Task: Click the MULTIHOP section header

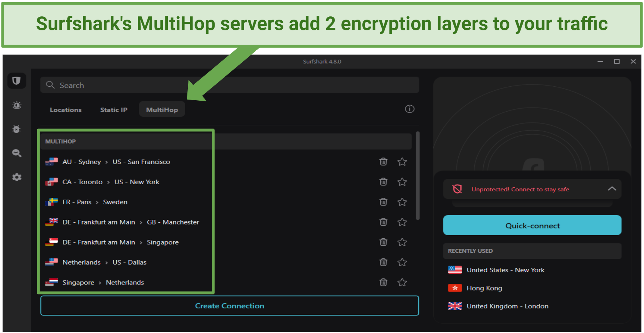Action: click(226, 141)
